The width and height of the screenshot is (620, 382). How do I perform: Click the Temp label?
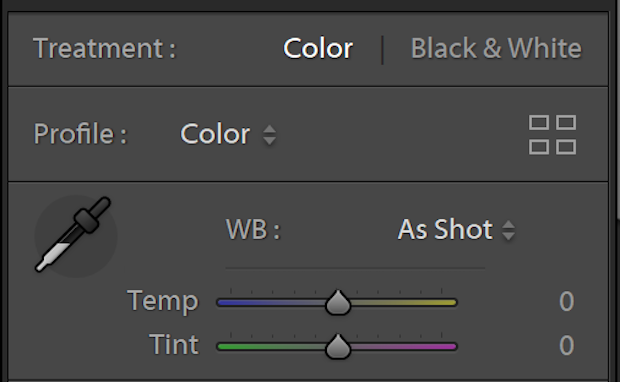[163, 303]
